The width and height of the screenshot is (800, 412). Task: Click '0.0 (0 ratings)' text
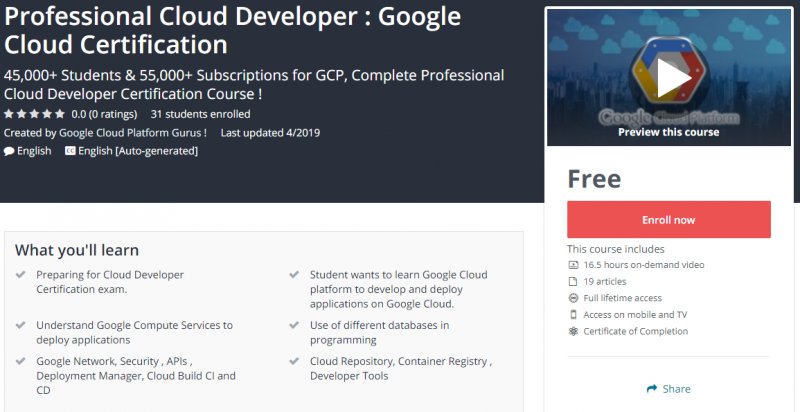tap(104, 114)
